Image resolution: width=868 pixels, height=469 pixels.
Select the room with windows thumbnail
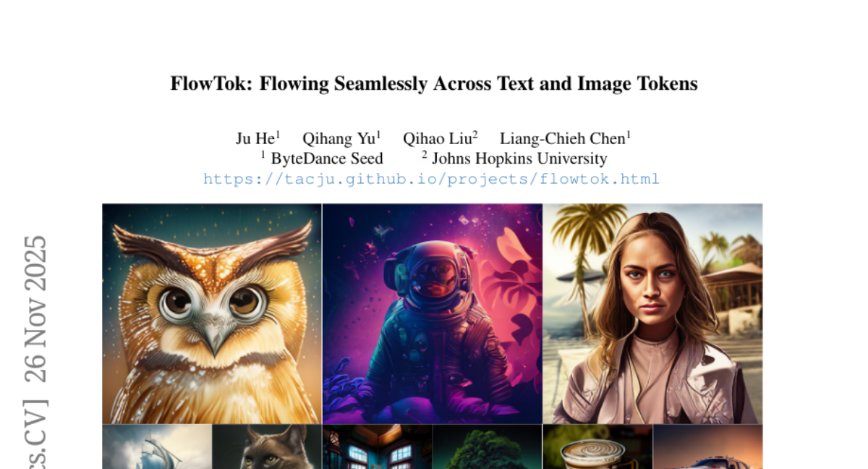click(x=378, y=447)
